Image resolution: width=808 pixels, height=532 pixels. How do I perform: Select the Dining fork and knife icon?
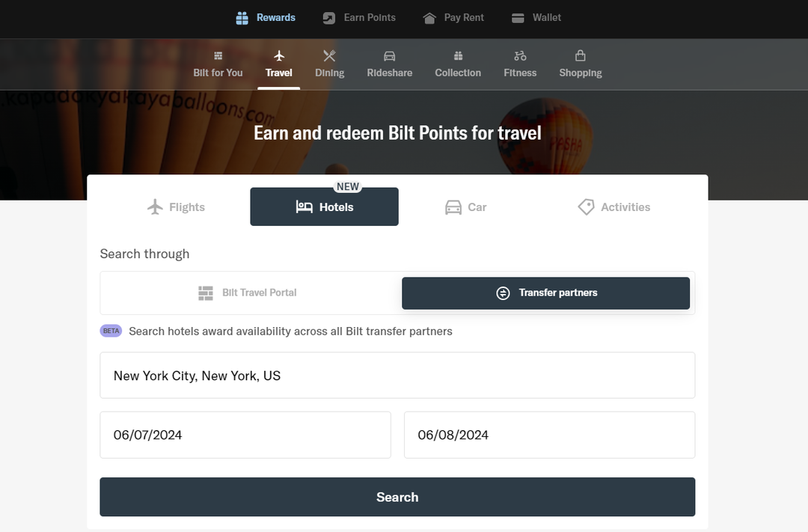(329, 55)
